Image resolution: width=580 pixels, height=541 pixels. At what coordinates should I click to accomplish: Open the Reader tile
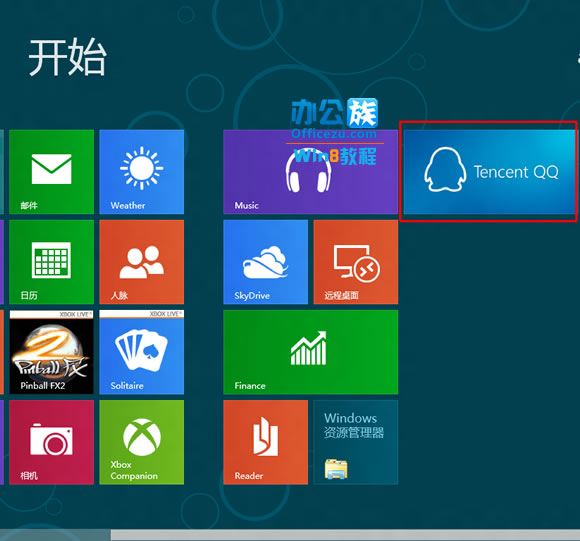(x=266, y=442)
